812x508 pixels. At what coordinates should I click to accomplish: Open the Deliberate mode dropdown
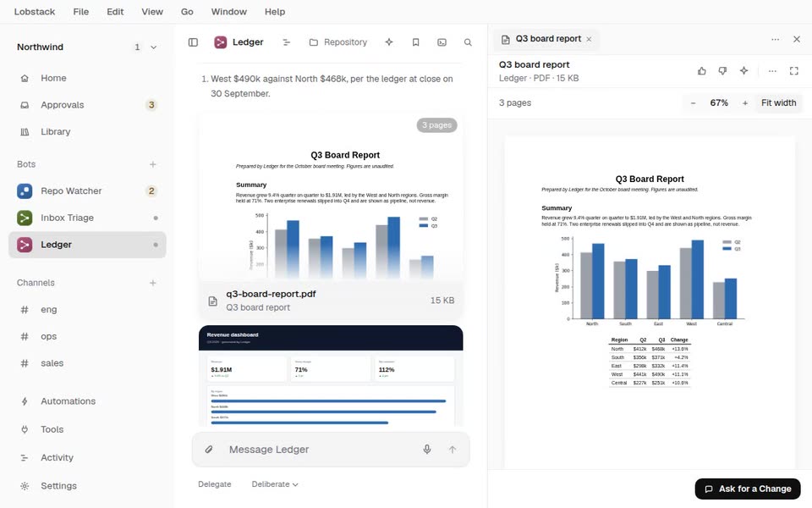tap(275, 484)
